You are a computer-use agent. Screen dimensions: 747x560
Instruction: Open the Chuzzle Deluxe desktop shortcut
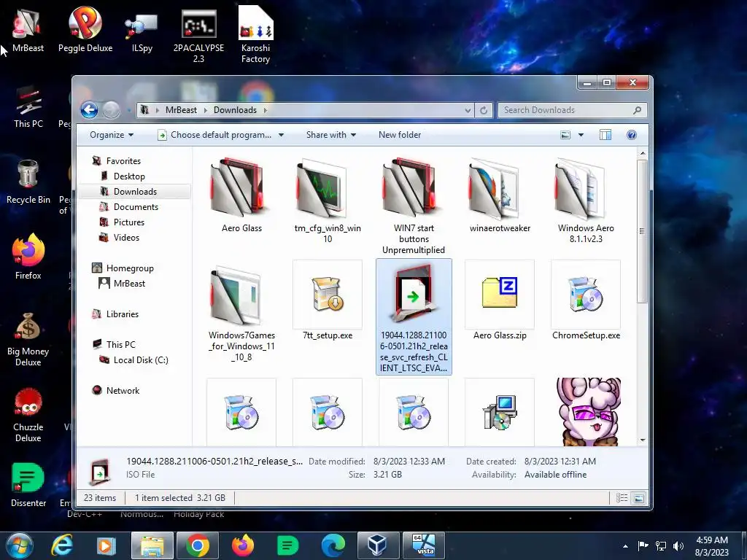pyautogui.click(x=28, y=415)
